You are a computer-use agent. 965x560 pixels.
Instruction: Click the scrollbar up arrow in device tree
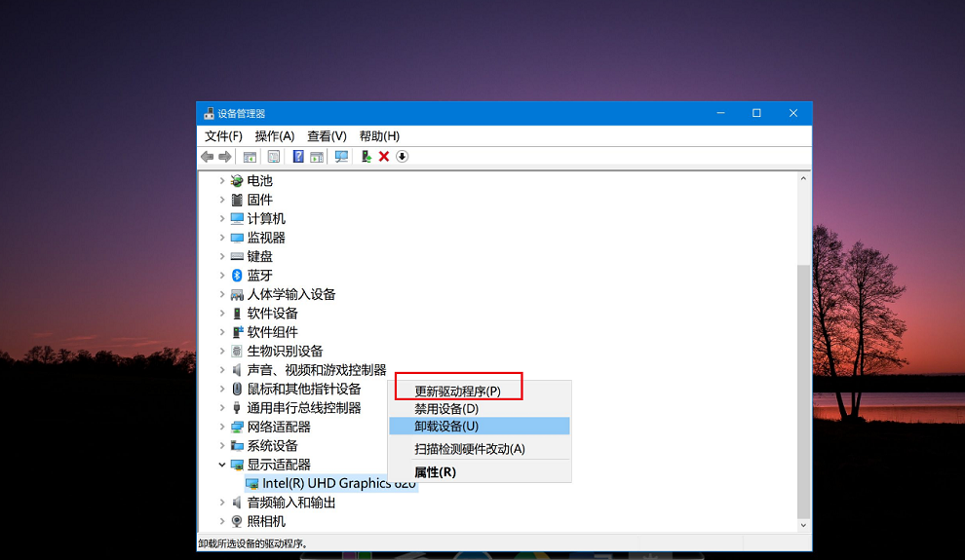(x=803, y=178)
